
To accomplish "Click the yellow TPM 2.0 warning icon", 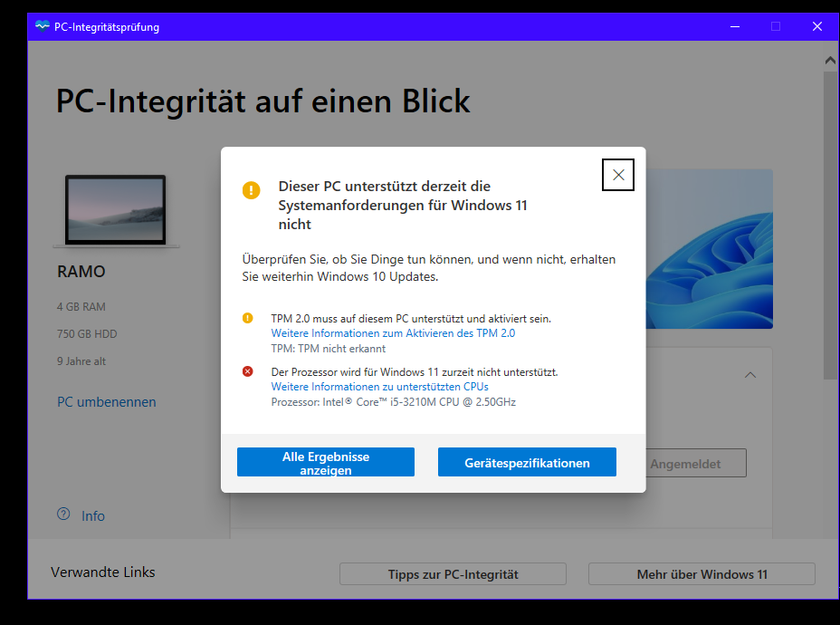I will pyautogui.click(x=247, y=318).
